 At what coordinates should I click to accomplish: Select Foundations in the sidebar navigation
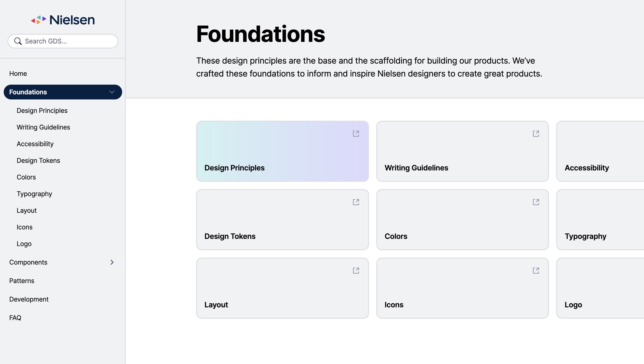[x=28, y=92]
